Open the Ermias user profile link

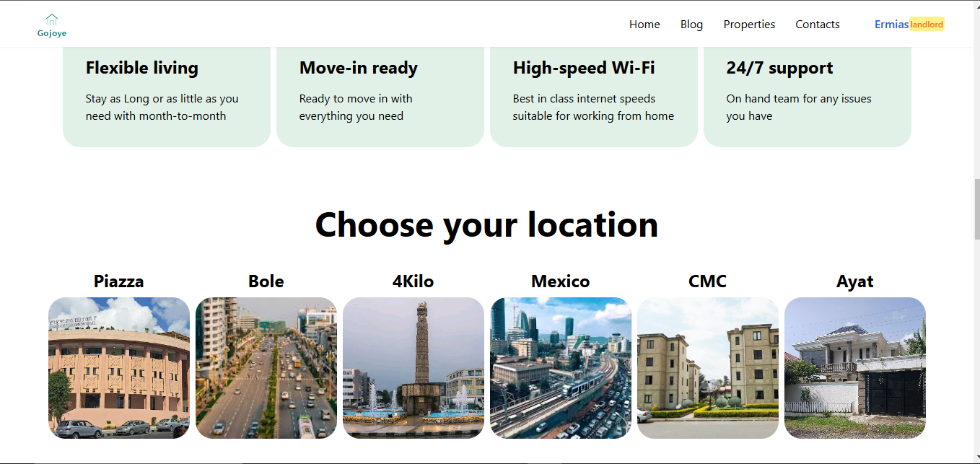click(x=891, y=25)
